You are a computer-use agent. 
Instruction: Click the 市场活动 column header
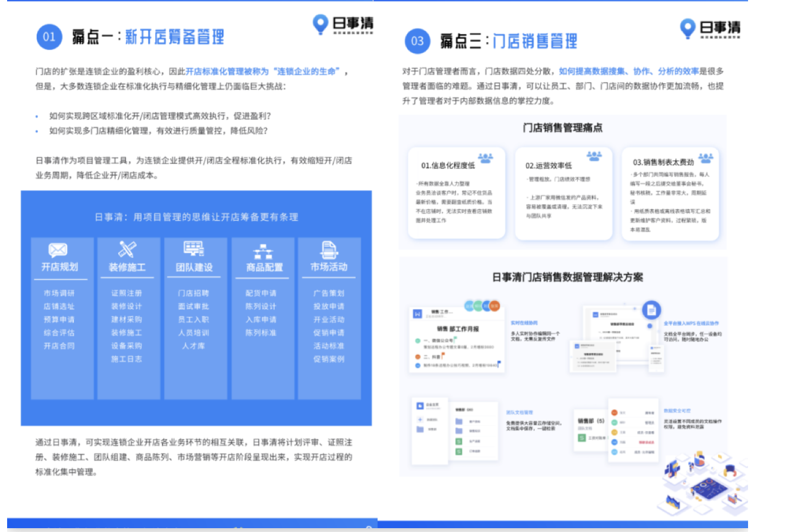[329, 267]
